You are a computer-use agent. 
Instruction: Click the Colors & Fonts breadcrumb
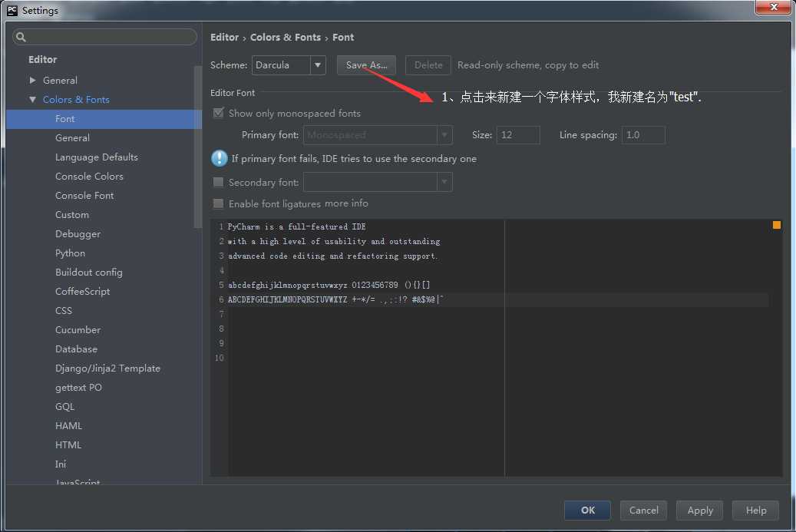[x=286, y=37]
